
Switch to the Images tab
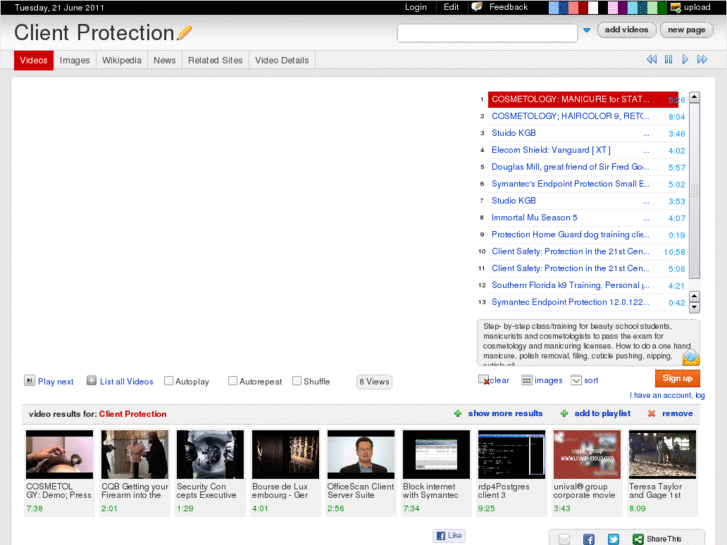[x=75, y=60]
